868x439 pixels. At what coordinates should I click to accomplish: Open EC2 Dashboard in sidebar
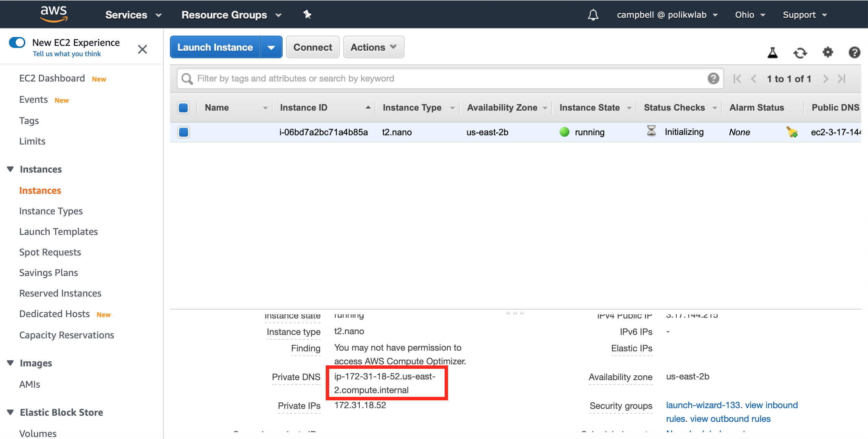[52, 78]
